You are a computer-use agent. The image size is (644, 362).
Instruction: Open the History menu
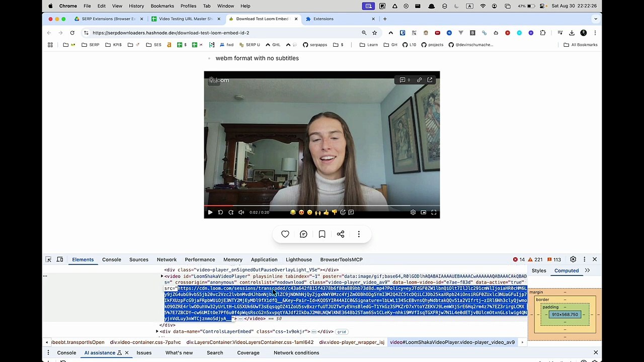[x=136, y=6]
